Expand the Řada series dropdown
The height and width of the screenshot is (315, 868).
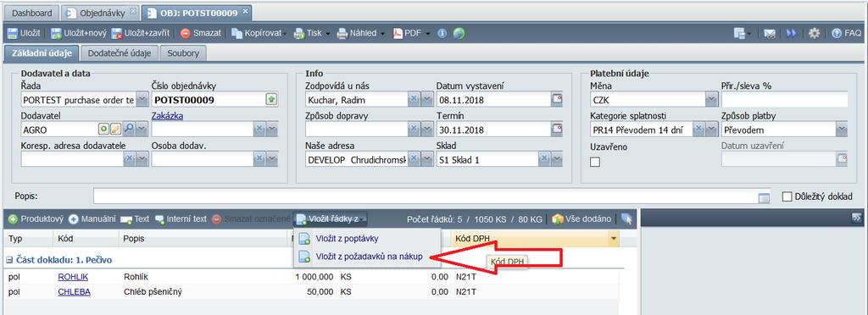pos(142,100)
